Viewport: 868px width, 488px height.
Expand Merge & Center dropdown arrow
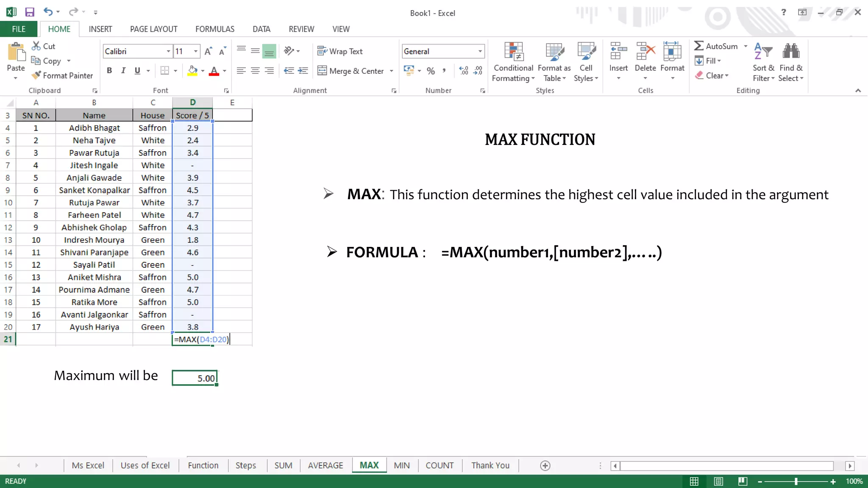tap(391, 71)
